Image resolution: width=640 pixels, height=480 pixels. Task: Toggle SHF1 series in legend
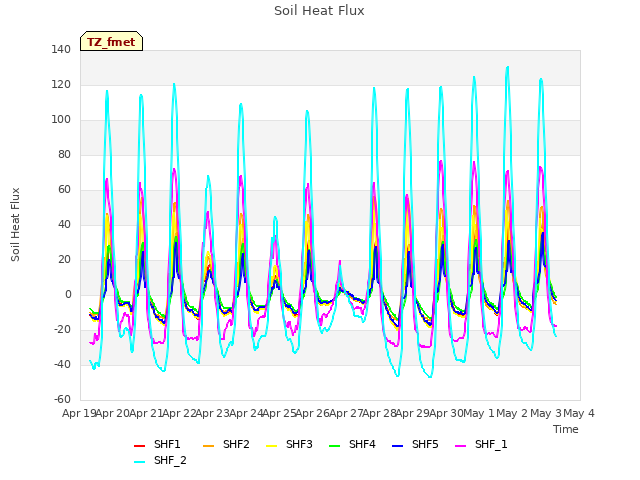pos(157,444)
